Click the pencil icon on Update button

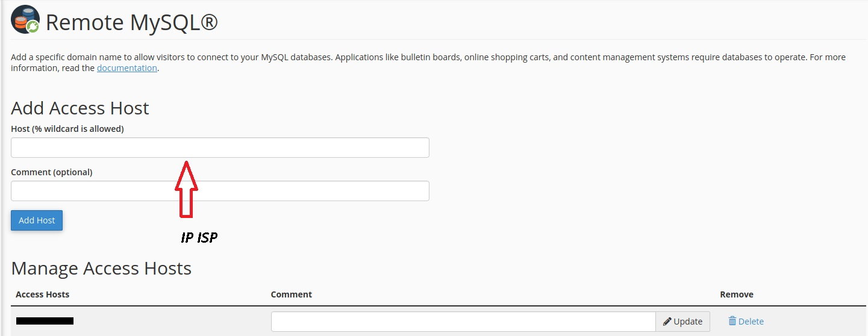[x=667, y=322]
